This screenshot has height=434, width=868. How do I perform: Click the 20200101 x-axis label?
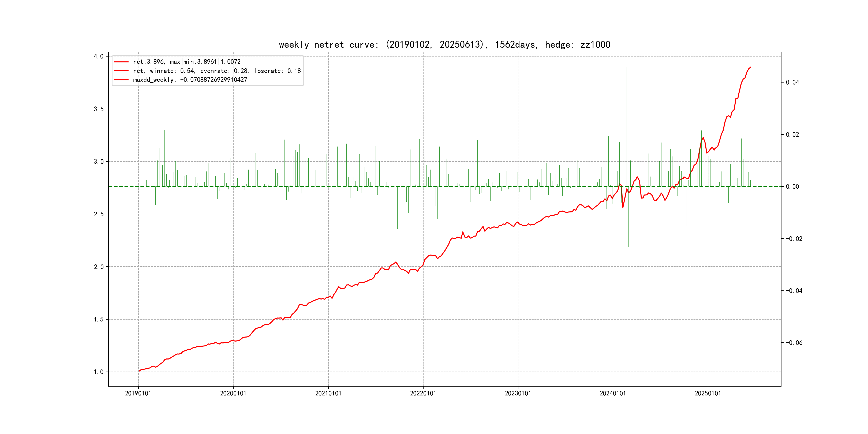[233, 393]
